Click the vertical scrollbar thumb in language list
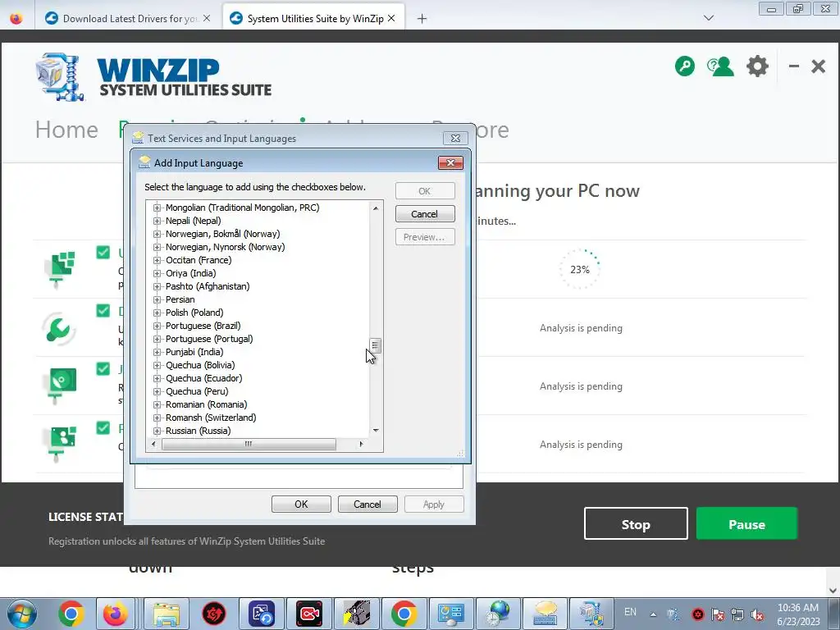The image size is (840, 630). coord(376,346)
